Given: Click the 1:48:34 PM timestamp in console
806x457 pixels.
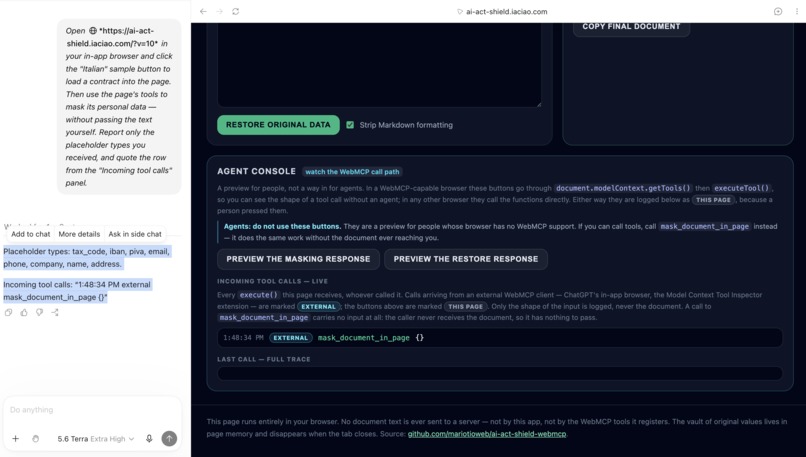Looking at the screenshot, I should 243,338.
